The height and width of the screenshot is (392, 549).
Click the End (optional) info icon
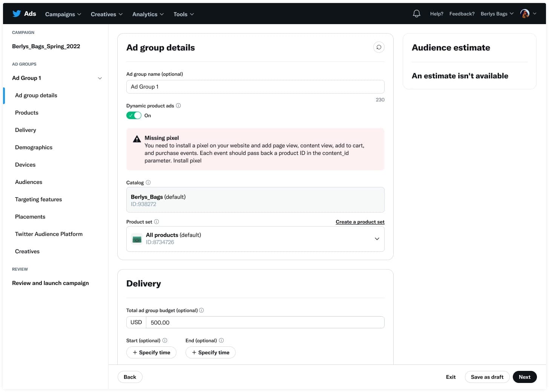[221, 340]
